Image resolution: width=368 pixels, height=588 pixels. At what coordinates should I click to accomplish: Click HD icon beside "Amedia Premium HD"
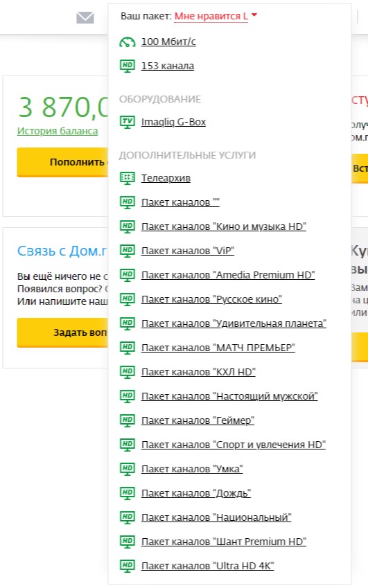coord(127,275)
